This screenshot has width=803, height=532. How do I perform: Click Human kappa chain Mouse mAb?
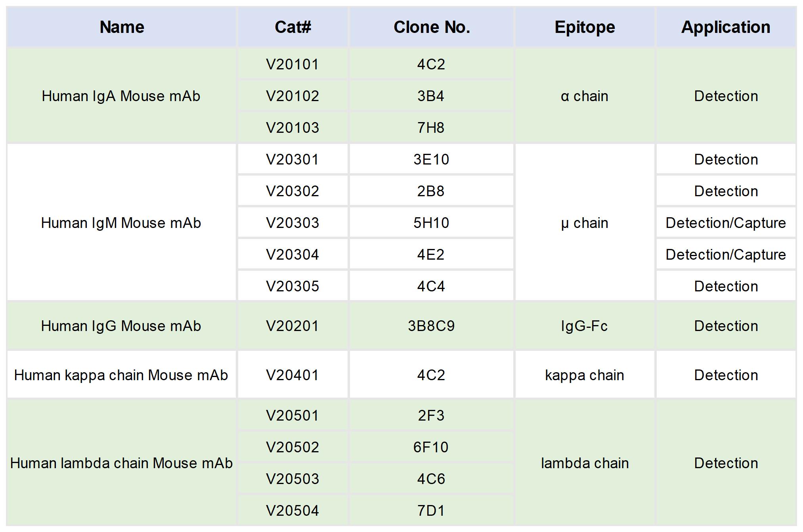(121, 375)
